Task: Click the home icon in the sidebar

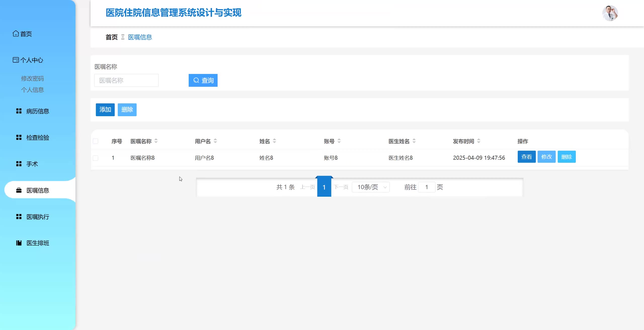Action: [x=16, y=33]
